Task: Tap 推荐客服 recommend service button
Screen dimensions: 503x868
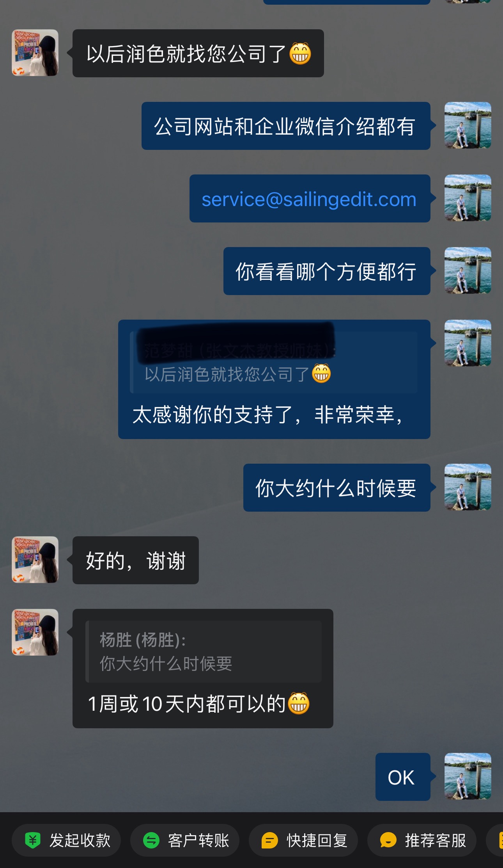Action: point(422,840)
